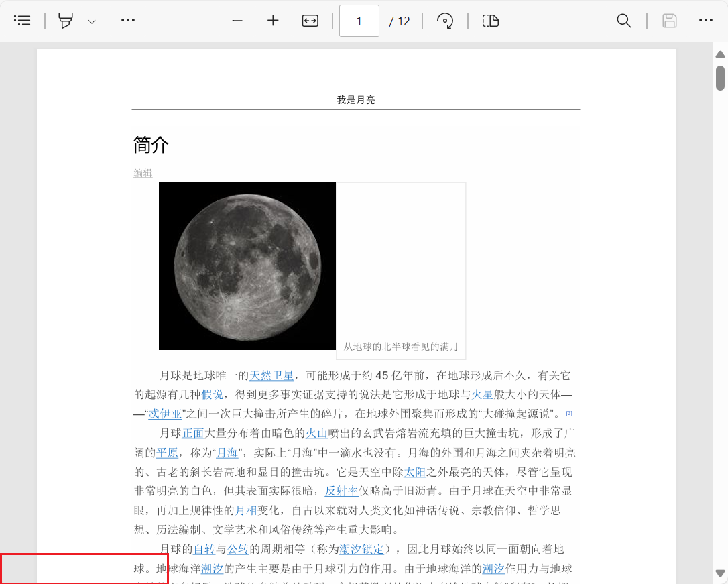
Task: Open the highlighter options dropdown
Action: click(x=92, y=21)
